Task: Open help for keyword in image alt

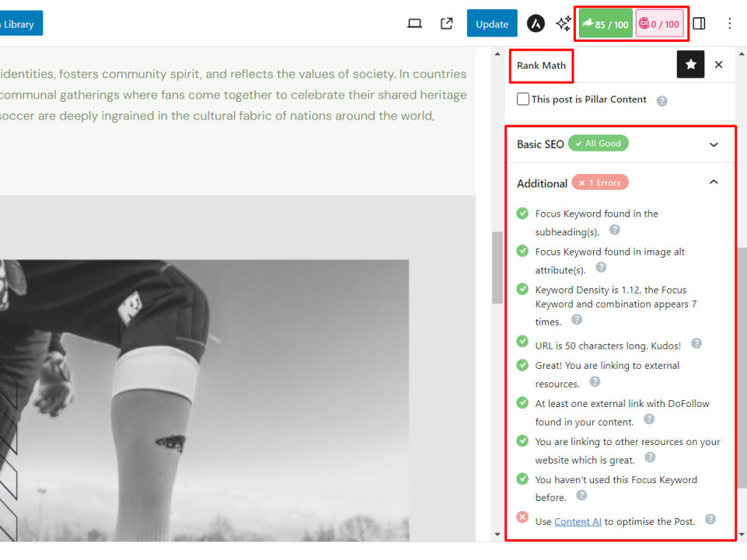Action: [x=601, y=267]
